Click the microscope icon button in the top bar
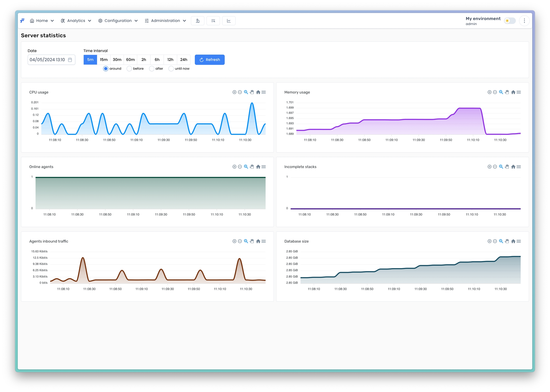 tap(197, 21)
